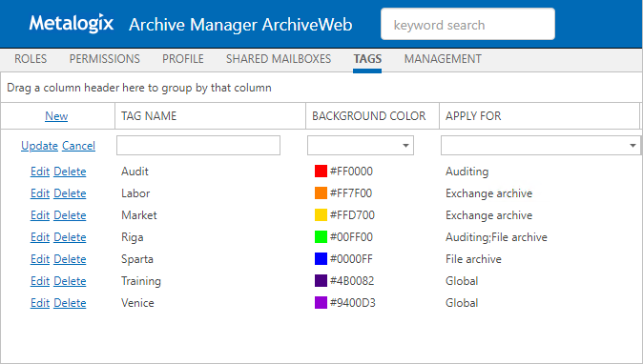Click the Metalogix logo

(71, 23)
